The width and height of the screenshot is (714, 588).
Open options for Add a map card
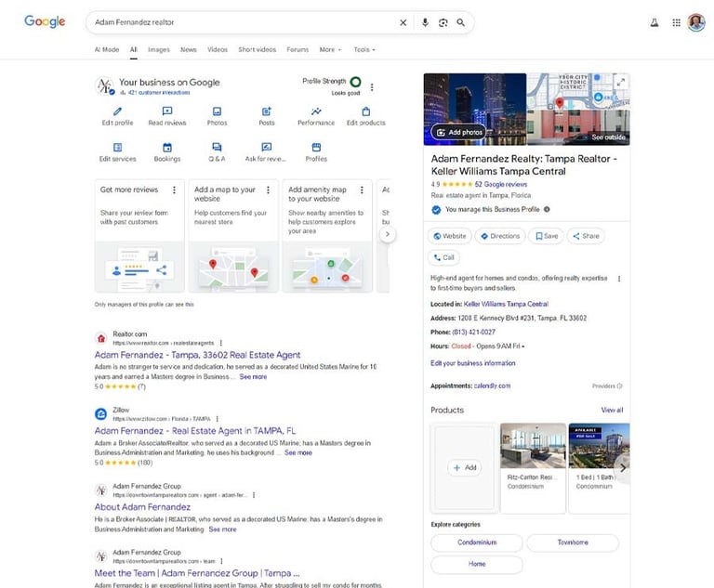pyautogui.click(x=268, y=189)
